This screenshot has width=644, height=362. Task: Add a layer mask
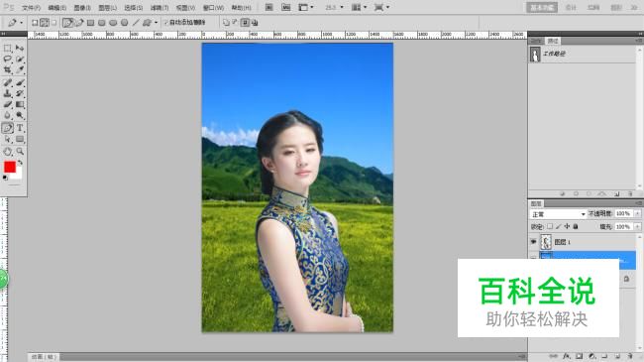[x=579, y=356]
